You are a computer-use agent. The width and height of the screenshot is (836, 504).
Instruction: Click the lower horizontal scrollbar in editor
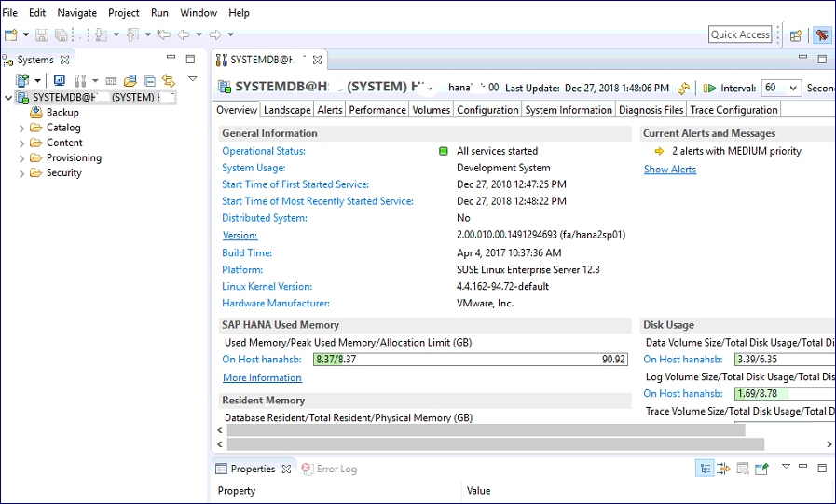point(495,444)
